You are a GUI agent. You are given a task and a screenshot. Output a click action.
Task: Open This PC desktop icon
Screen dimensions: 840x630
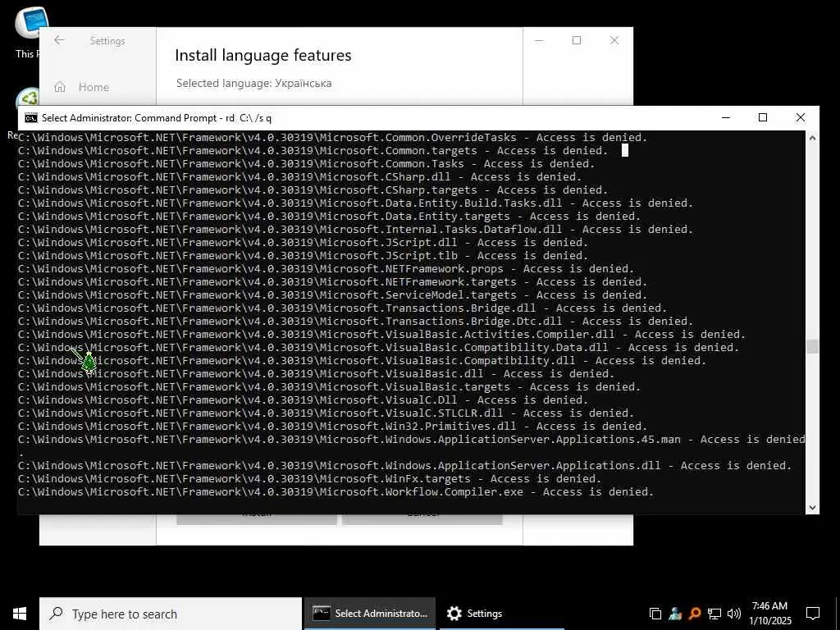pyautogui.click(x=28, y=32)
